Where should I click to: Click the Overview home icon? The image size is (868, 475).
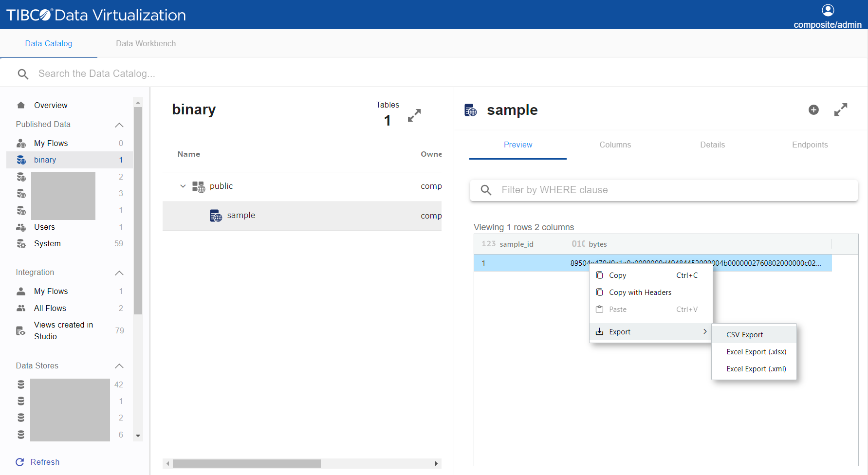point(21,105)
